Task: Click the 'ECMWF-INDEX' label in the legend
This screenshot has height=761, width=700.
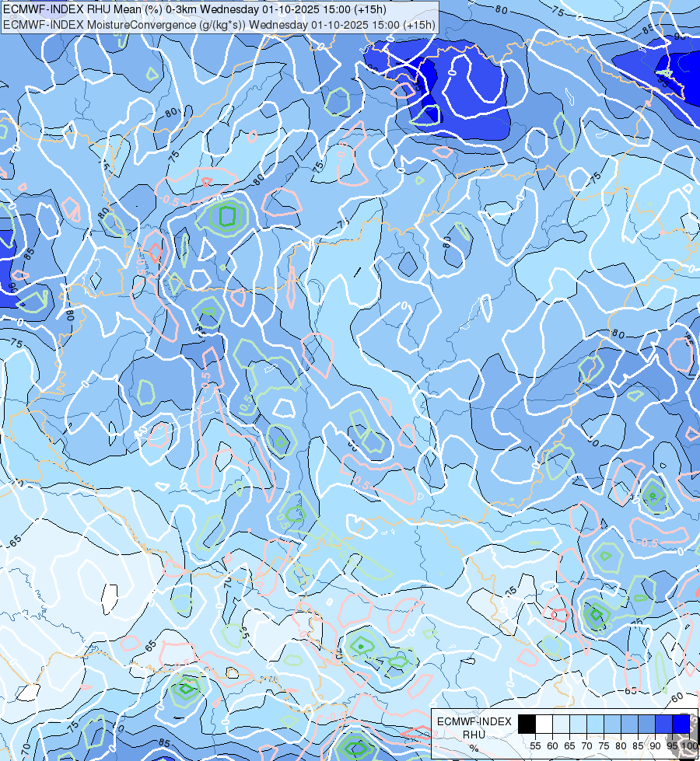Action: (x=474, y=721)
